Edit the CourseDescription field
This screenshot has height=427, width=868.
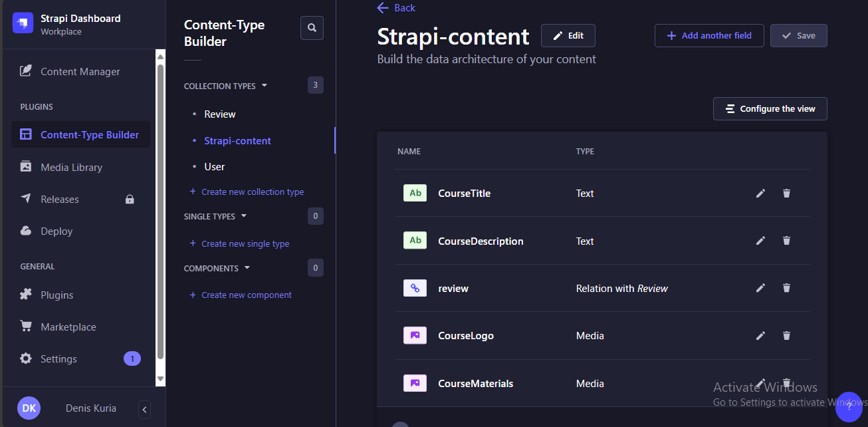(761, 241)
